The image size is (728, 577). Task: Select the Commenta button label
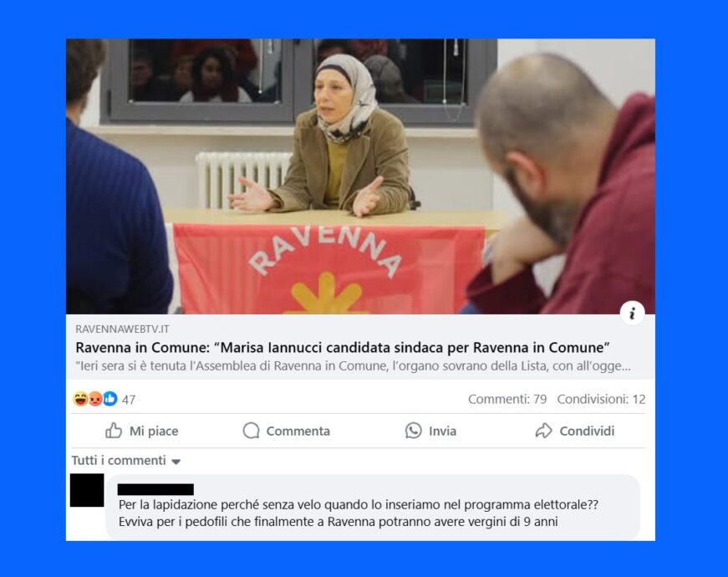pos(298,431)
